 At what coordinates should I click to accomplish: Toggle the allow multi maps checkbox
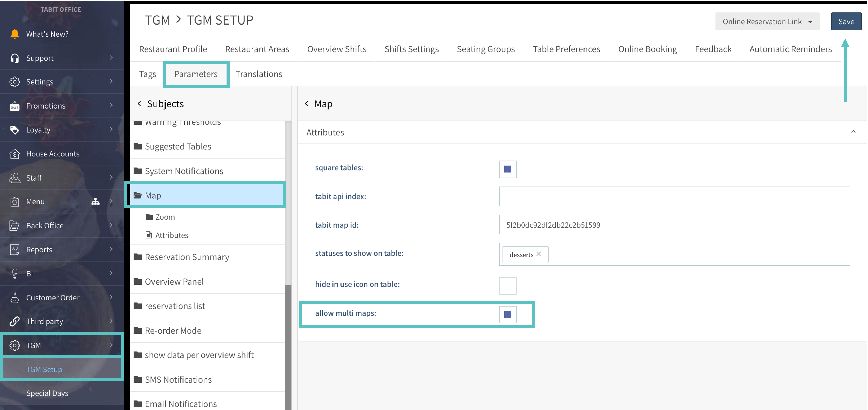coord(507,314)
